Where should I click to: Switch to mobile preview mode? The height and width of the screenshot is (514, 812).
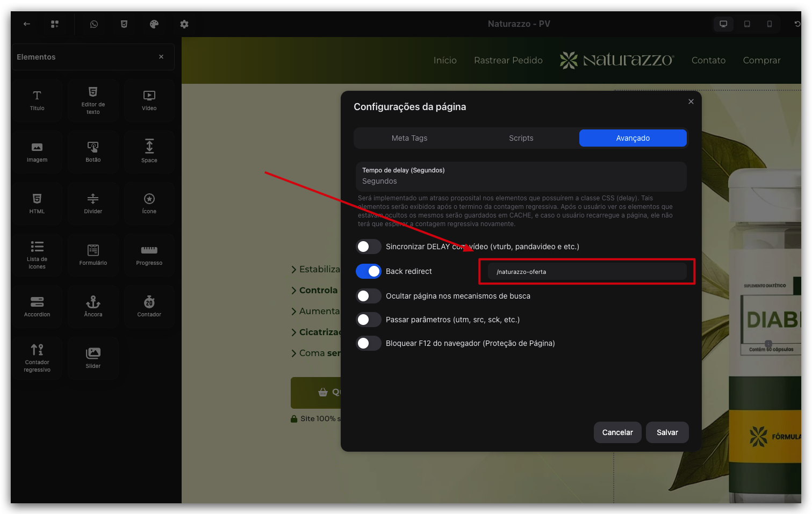click(770, 24)
